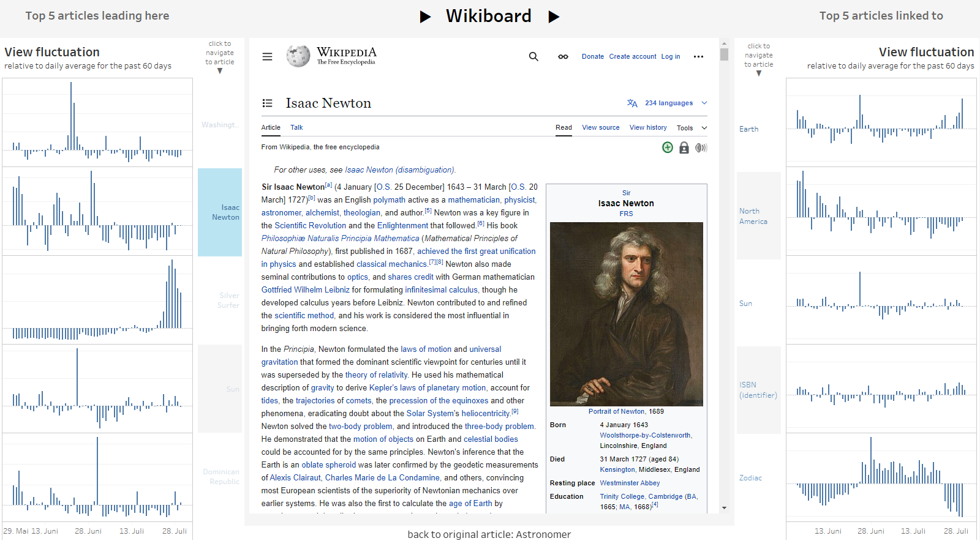Open the Portrait of Newton caption link
This screenshot has height=541, width=980.
pos(617,412)
